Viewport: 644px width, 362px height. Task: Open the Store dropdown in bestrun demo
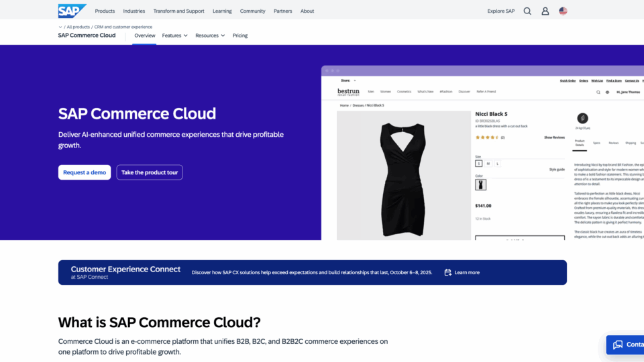pos(348,80)
